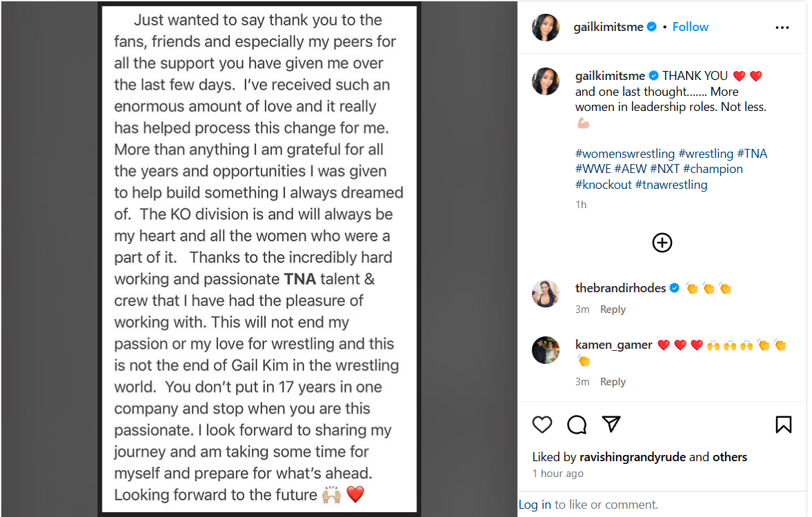Open thebrandirhodes profile avatar
Screen dimensions: 812x517
(x=545, y=294)
